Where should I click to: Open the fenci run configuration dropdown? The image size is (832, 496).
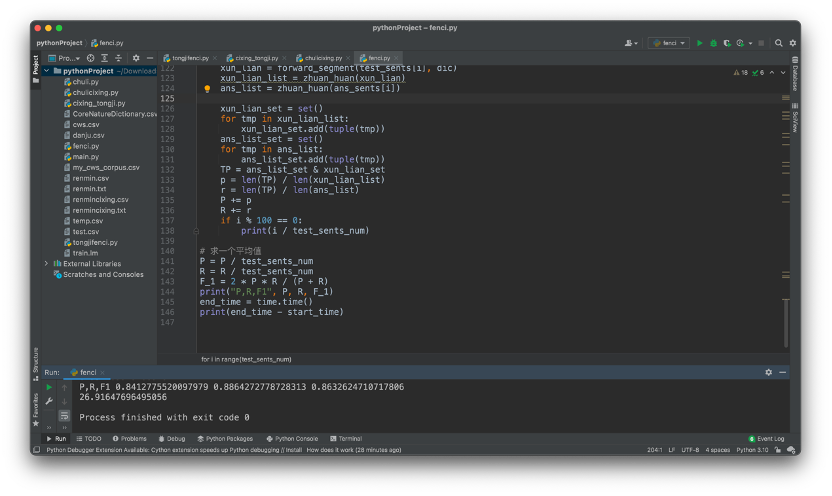(669, 43)
